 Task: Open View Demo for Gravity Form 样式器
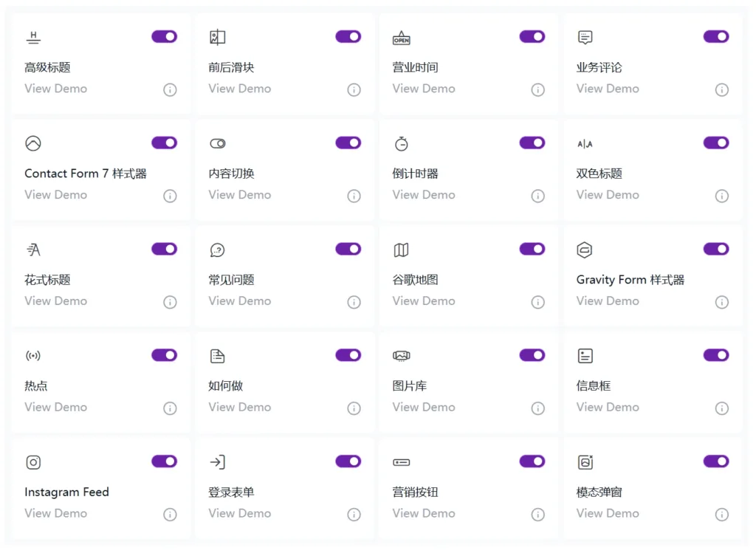[x=607, y=301]
